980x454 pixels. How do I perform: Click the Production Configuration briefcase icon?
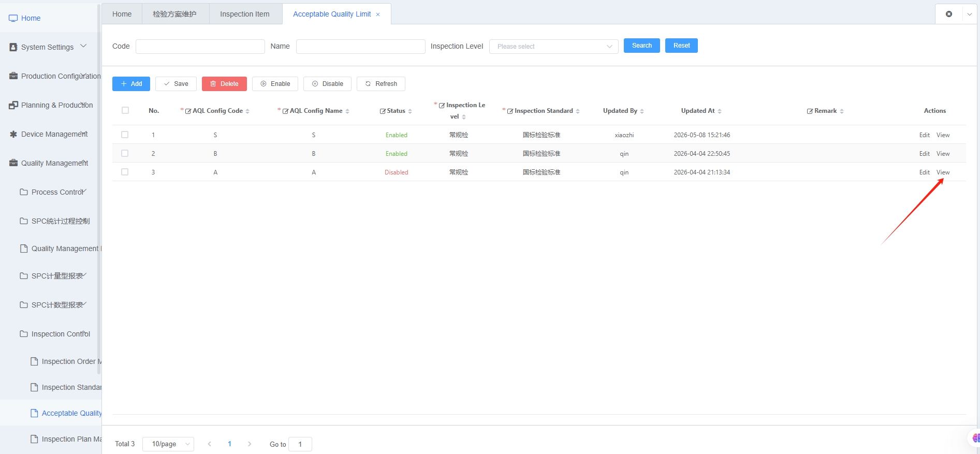13,76
